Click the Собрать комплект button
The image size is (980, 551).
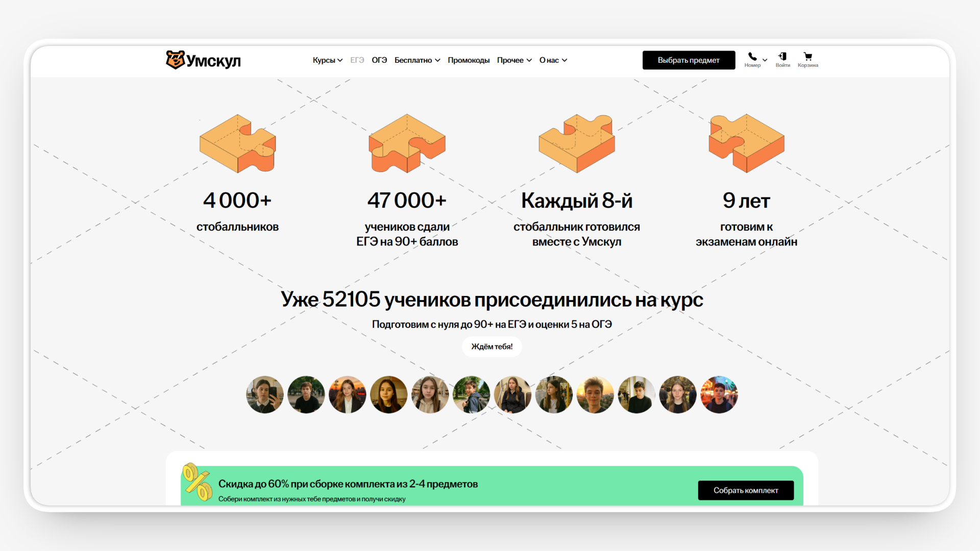[746, 490]
